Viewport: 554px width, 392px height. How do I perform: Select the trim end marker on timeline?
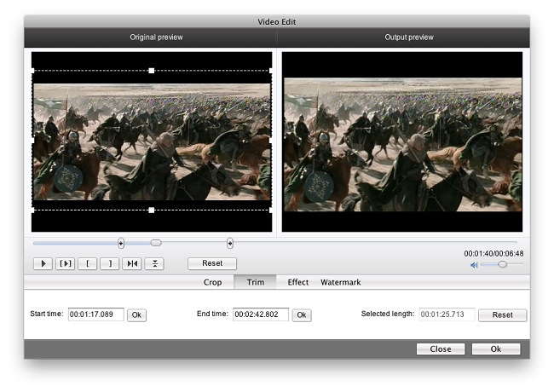(x=230, y=243)
